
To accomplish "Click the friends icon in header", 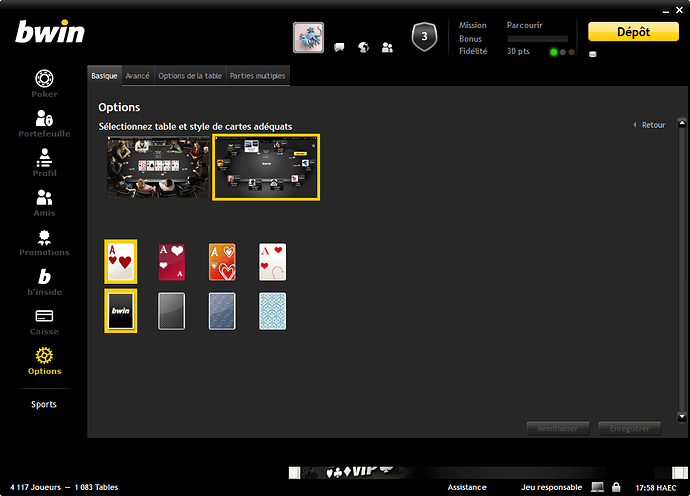I will click(387, 47).
